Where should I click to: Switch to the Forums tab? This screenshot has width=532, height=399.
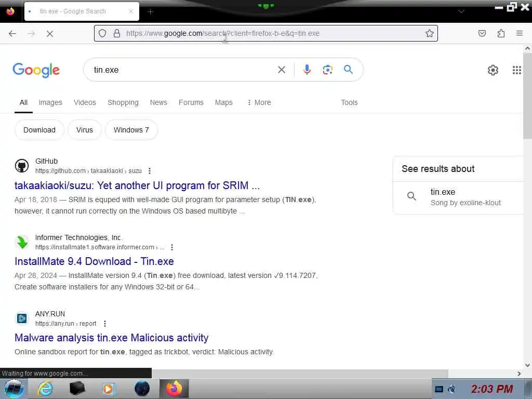click(191, 102)
